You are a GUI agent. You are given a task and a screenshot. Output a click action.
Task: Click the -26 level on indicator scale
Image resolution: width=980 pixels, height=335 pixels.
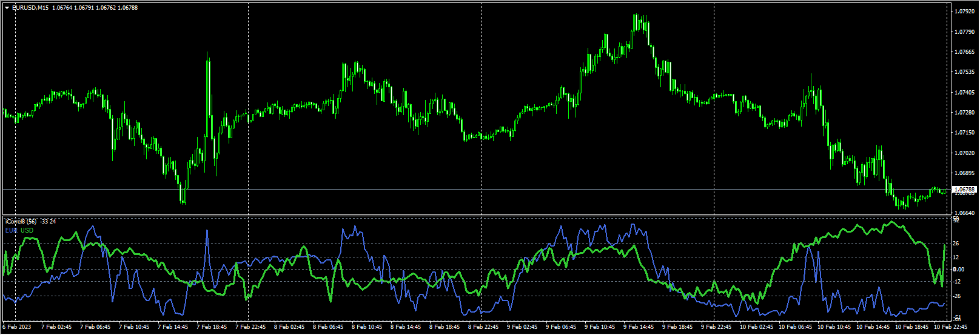957,296
